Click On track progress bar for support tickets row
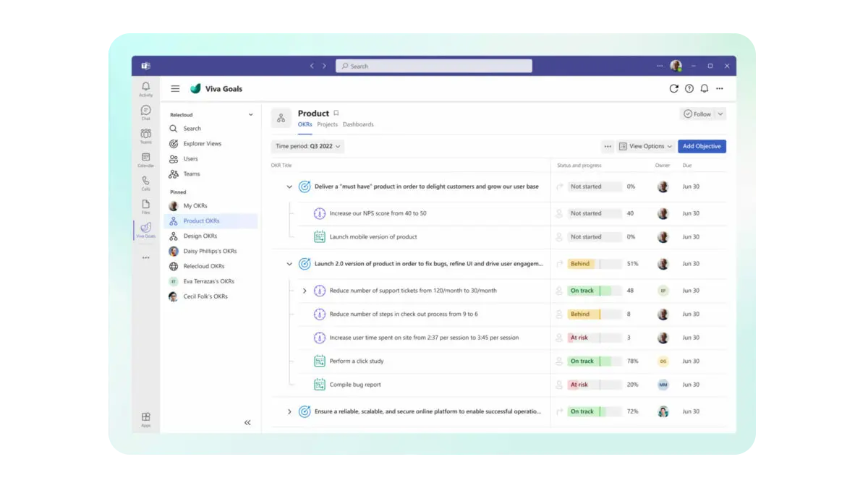This screenshot has height=488, width=868. coord(595,291)
